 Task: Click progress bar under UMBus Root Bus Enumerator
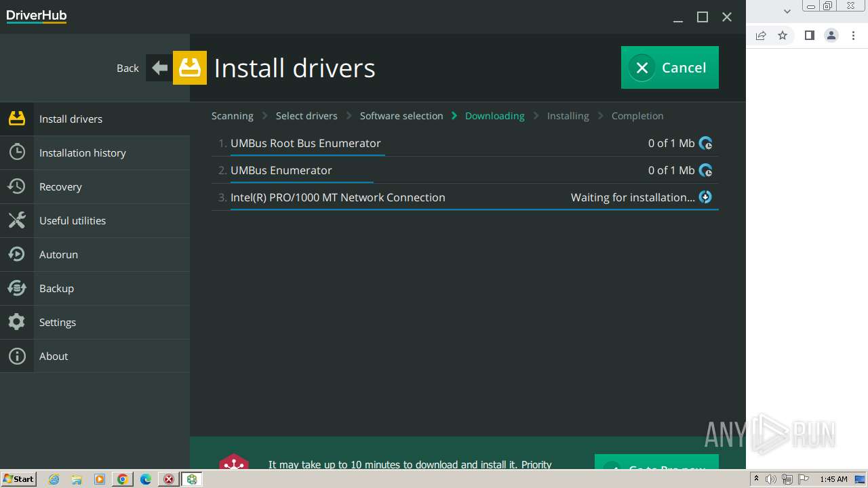click(308, 155)
